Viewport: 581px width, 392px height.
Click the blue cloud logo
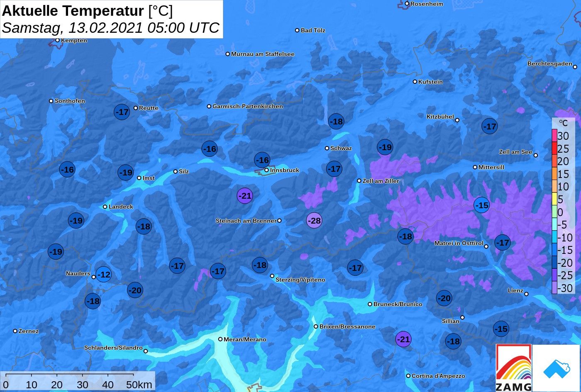556,368
